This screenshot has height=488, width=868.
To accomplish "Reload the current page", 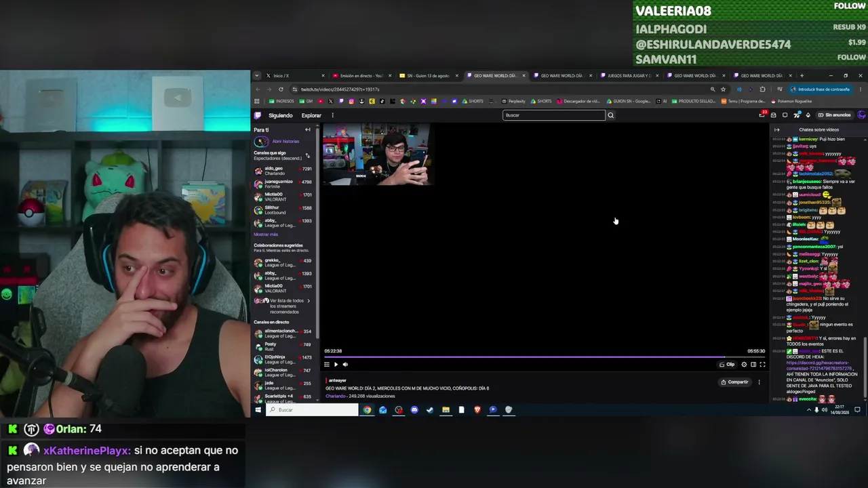I will [x=281, y=89].
